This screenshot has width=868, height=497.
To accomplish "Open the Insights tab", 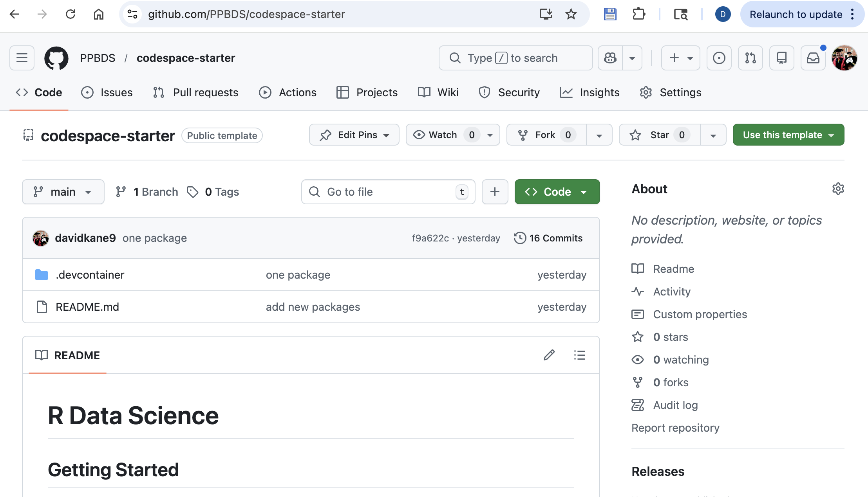I will pyautogui.click(x=590, y=92).
